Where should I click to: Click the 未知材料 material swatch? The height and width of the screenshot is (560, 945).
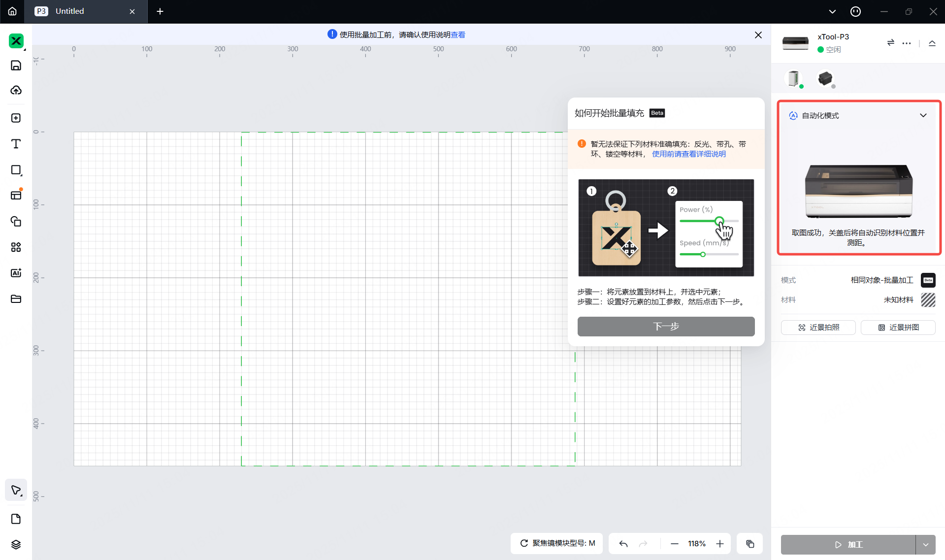[928, 299]
